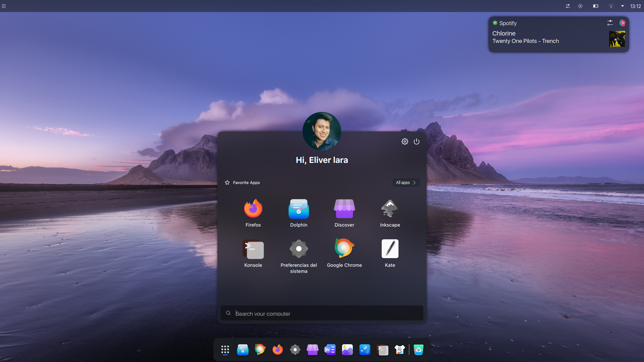
Task: Click Twenty One Pilots - Trench text
Action: pyautogui.click(x=526, y=41)
